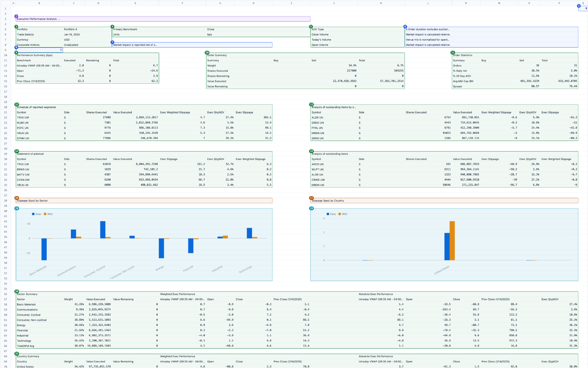Click the Schedule of reported segments heading
588x368 pixels.
(36, 107)
